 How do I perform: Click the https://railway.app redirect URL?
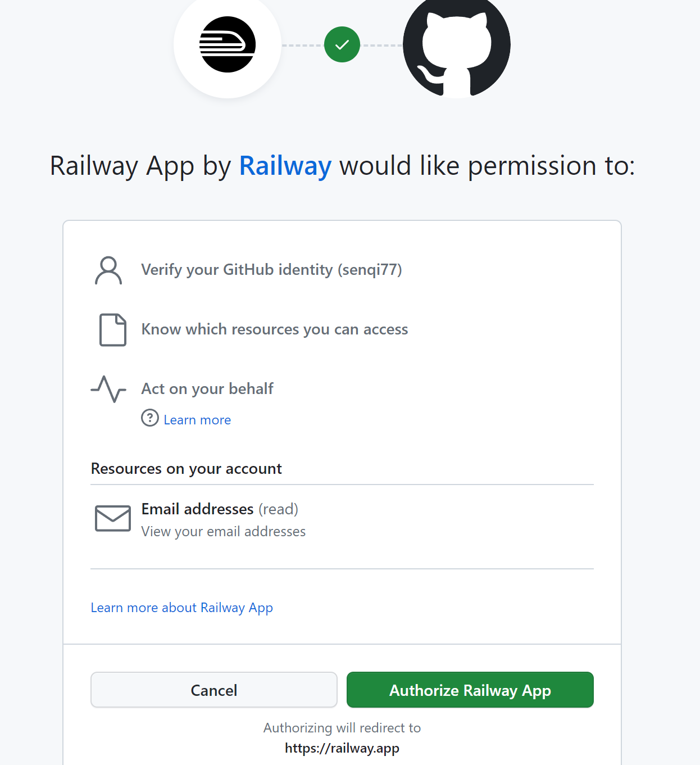tap(342, 748)
